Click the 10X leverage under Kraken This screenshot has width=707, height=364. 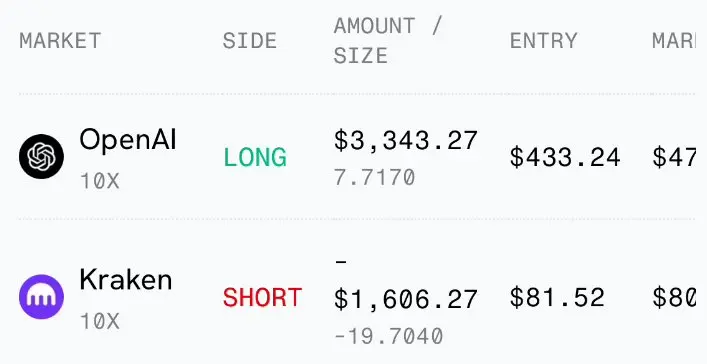coord(100,322)
